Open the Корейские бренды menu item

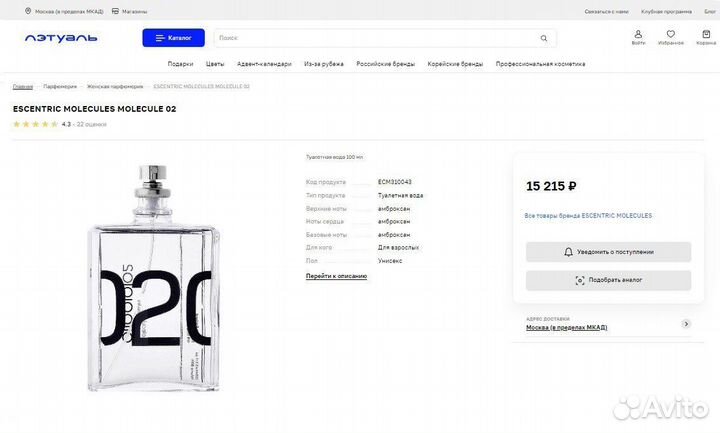[x=455, y=64]
